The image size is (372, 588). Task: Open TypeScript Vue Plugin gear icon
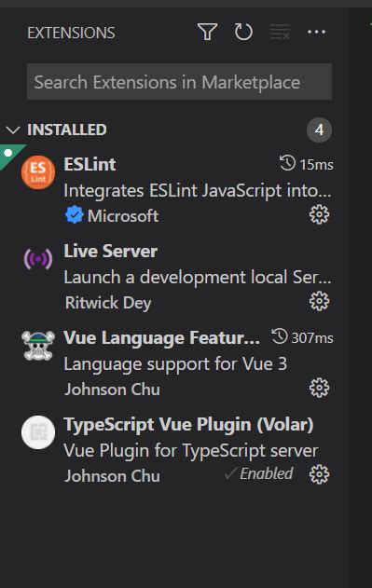pos(319,474)
